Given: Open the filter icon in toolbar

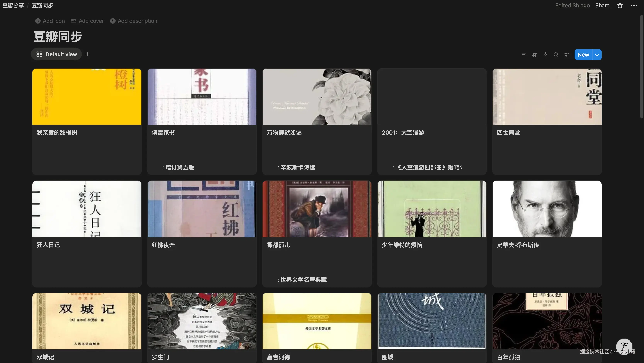Looking at the screenshot, I should pos(523,55).
